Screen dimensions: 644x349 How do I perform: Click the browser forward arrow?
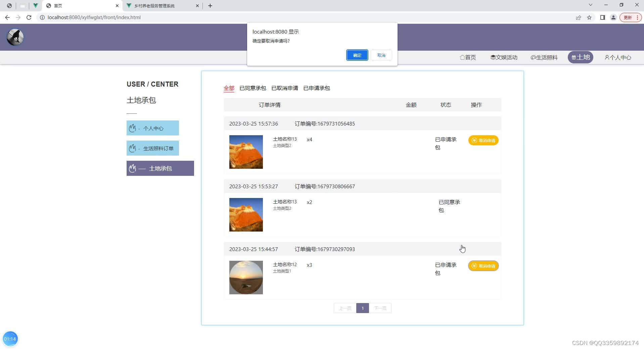pos(18,17)
